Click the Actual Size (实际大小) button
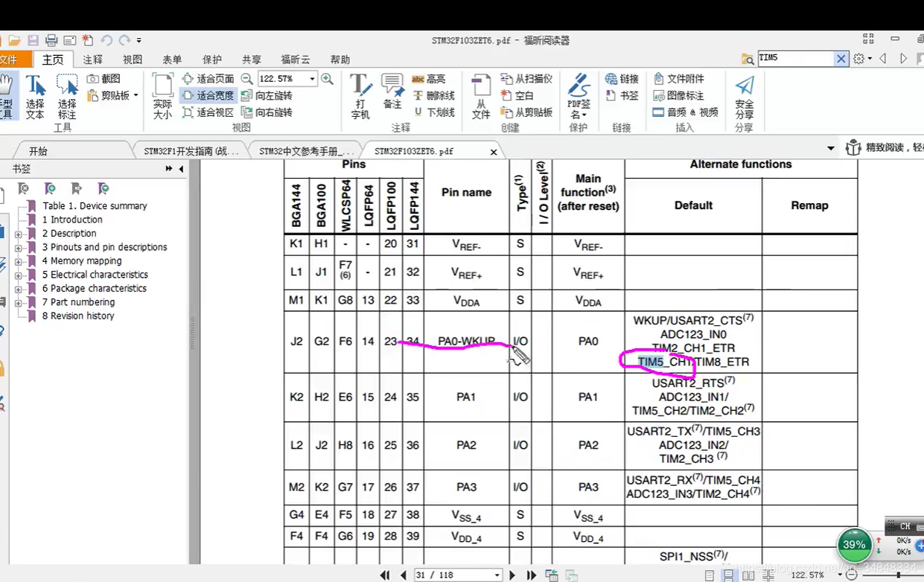924x582 pixels. click(162, 97)
